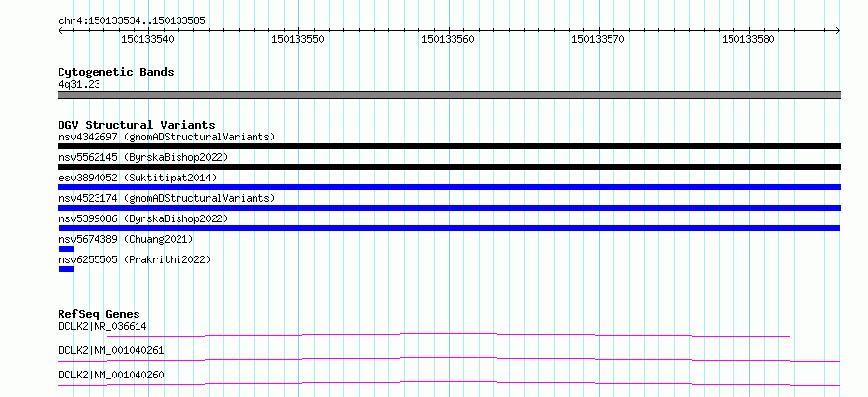Open nsv4523174 (gnomADStructuralVariants) label
This screenshot has width=868, height=397.
pyautogui.click(x=167, y=198)
